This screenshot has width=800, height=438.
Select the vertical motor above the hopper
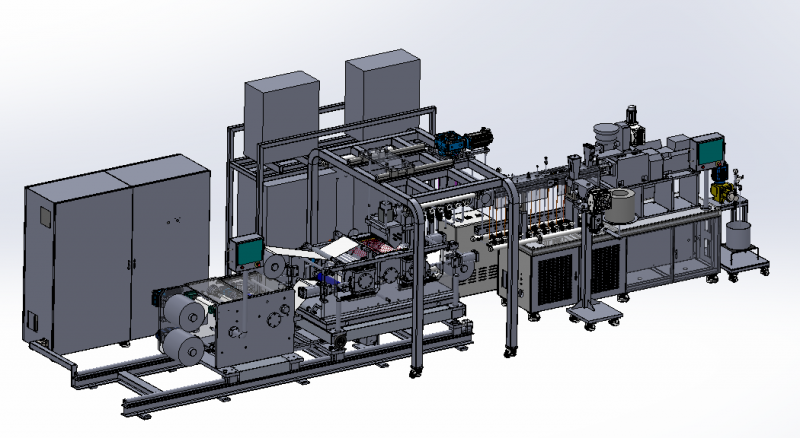tap(631, 117)
